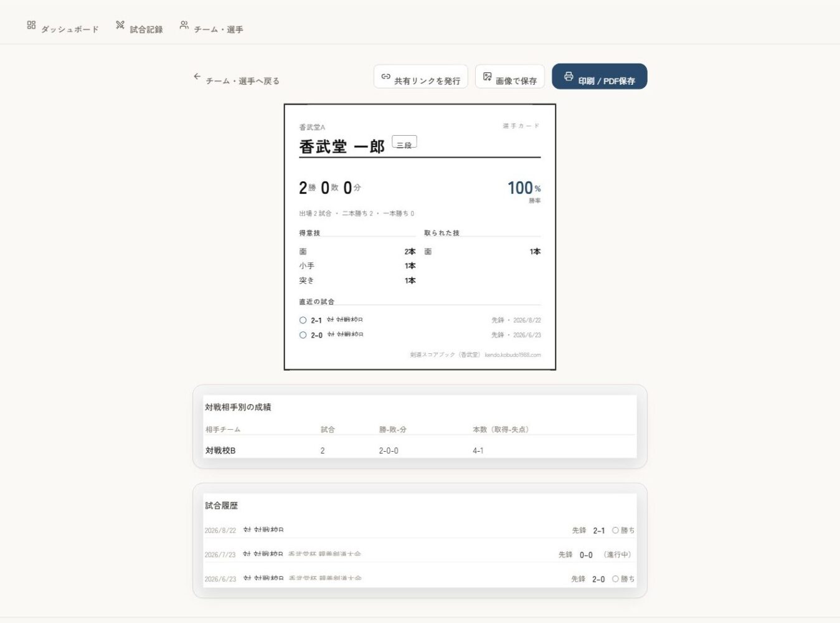Click the recent match 2-0 dated 2026/6/23
The width and height of the screenshot is (840, 623).
[420, 335]
